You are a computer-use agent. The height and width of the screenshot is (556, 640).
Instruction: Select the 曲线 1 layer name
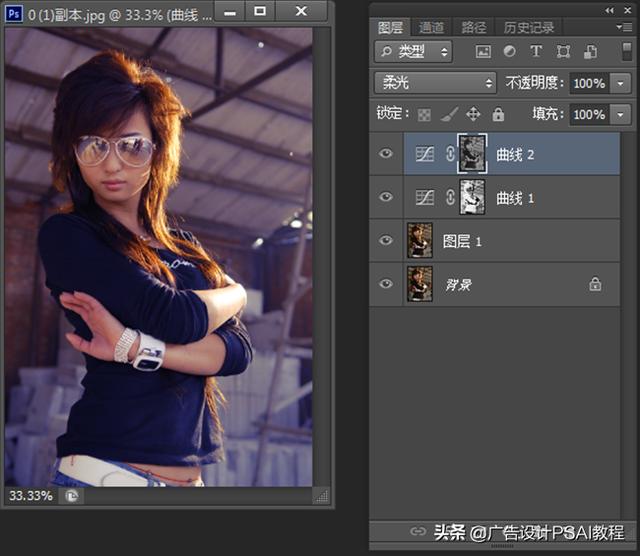515,199
